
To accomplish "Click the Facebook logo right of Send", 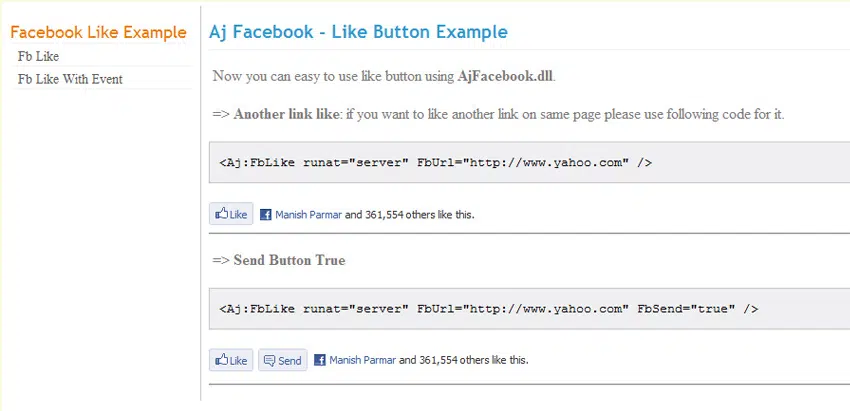I will (320, 360).
